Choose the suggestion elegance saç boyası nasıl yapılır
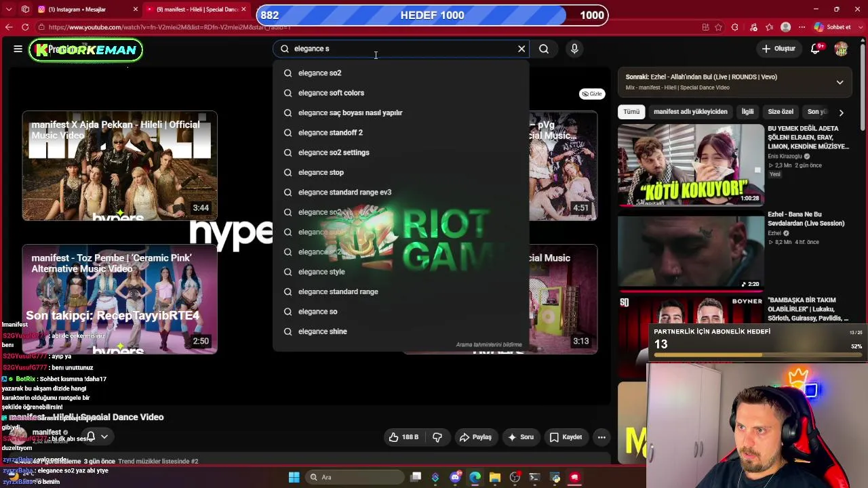Viewport: 868px width, 488px height. tap(401, 113)
